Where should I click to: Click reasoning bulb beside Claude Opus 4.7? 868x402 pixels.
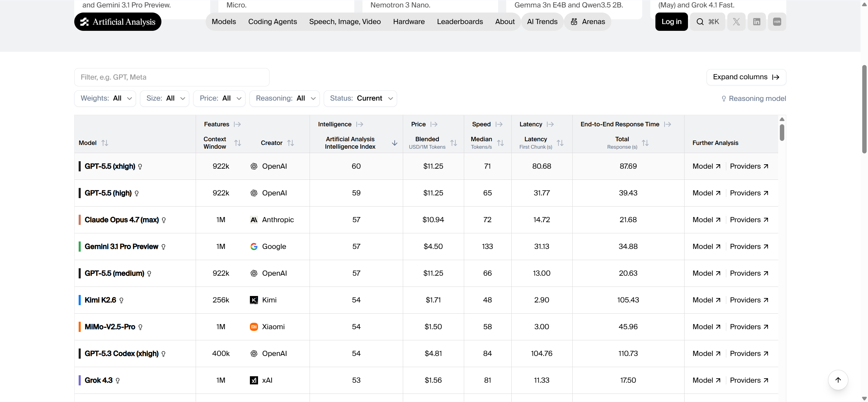click(164, 220)
